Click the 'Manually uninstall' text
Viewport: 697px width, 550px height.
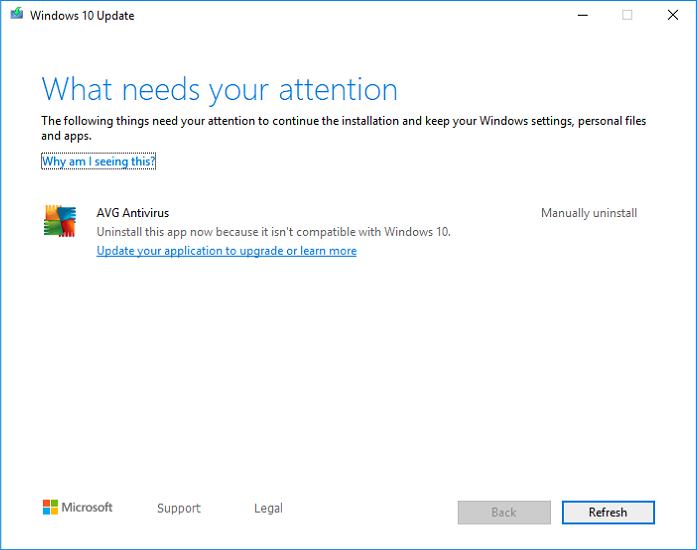click(x=589, y=213)
